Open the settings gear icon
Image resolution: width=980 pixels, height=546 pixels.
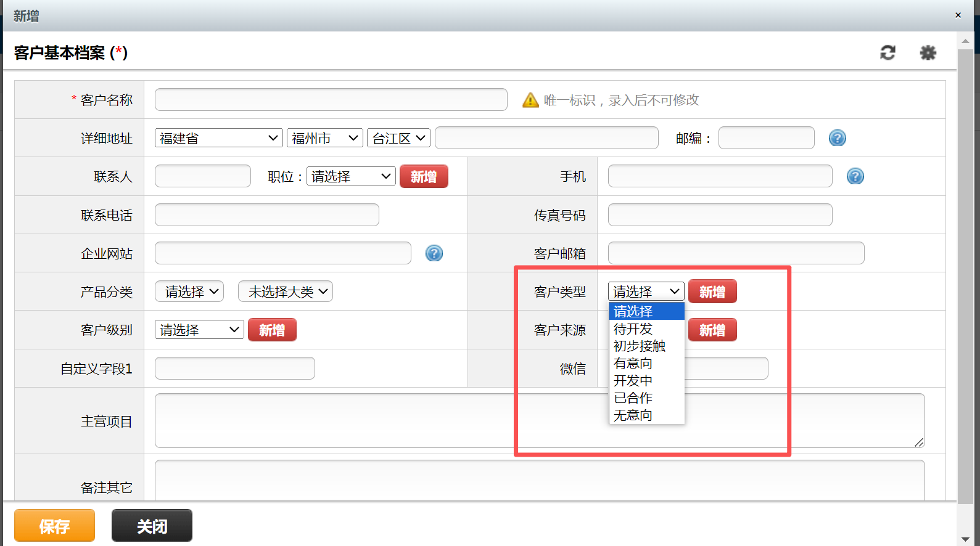[928, 53]
